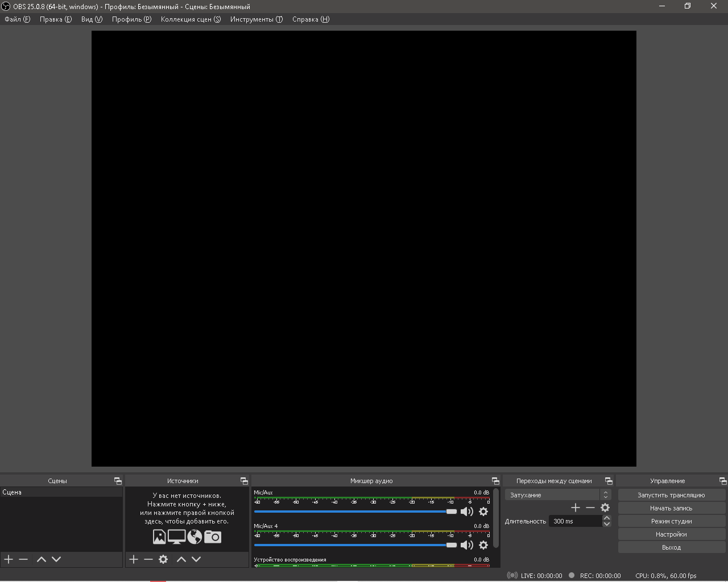Click the REC status dot icon

coord(572,575)
